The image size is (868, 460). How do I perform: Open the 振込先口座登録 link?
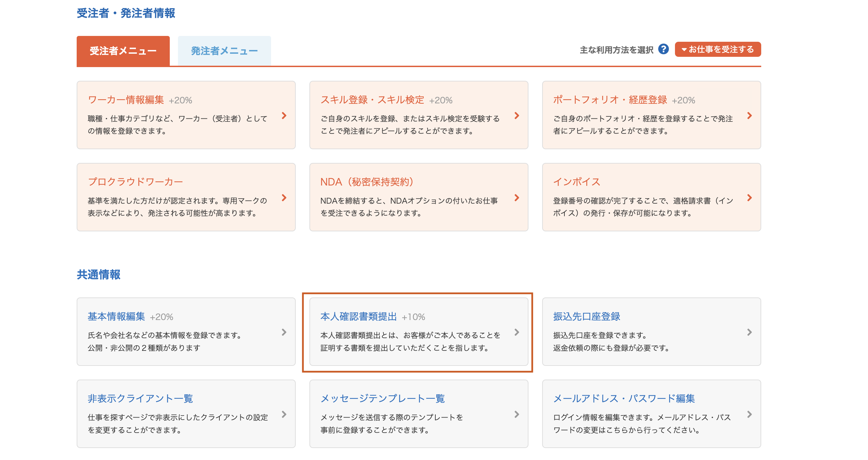click(587, 317)
